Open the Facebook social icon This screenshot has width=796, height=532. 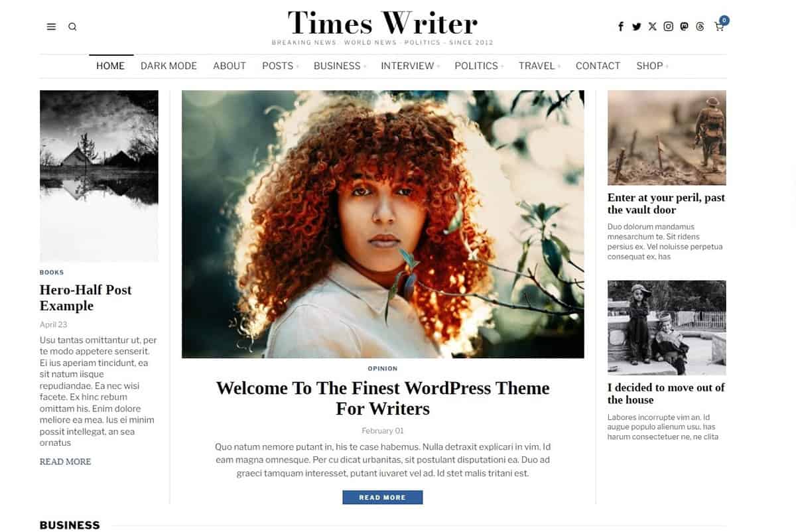(621, 27)
